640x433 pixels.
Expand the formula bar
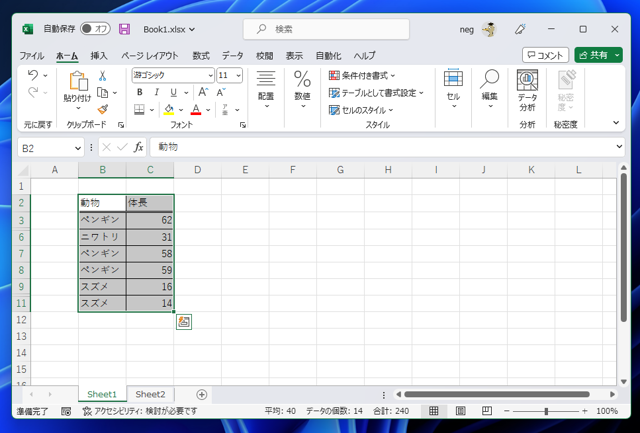pyautogui.click(x=619, y=147)
